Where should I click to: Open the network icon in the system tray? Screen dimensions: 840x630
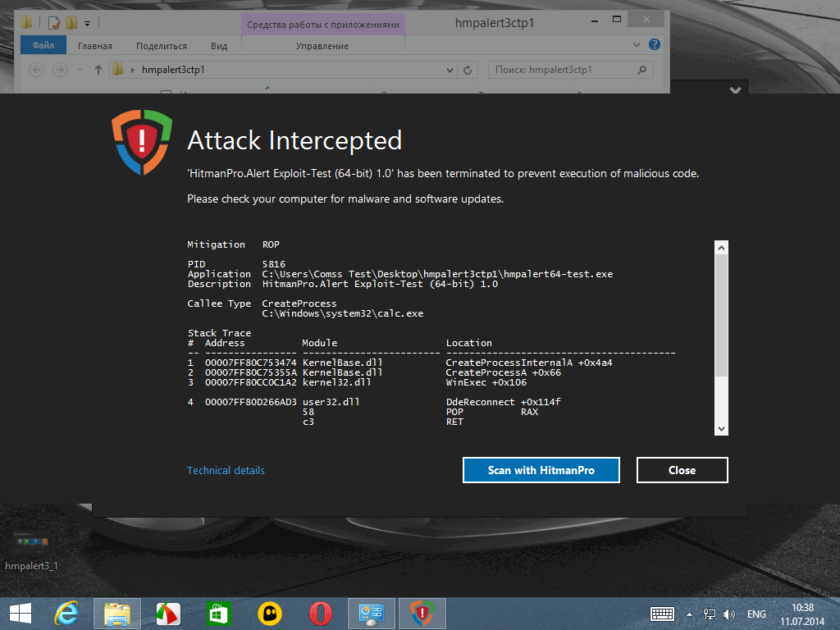coord(709,614)
